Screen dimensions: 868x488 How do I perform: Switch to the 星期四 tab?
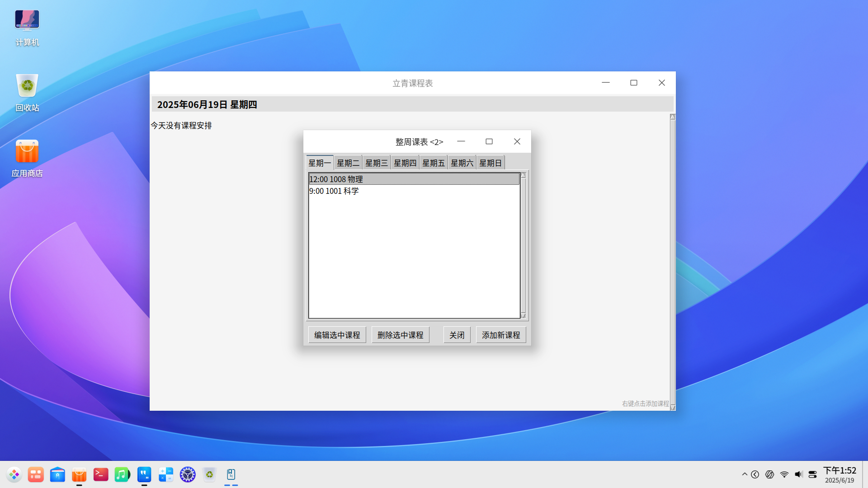pos(405,163)
